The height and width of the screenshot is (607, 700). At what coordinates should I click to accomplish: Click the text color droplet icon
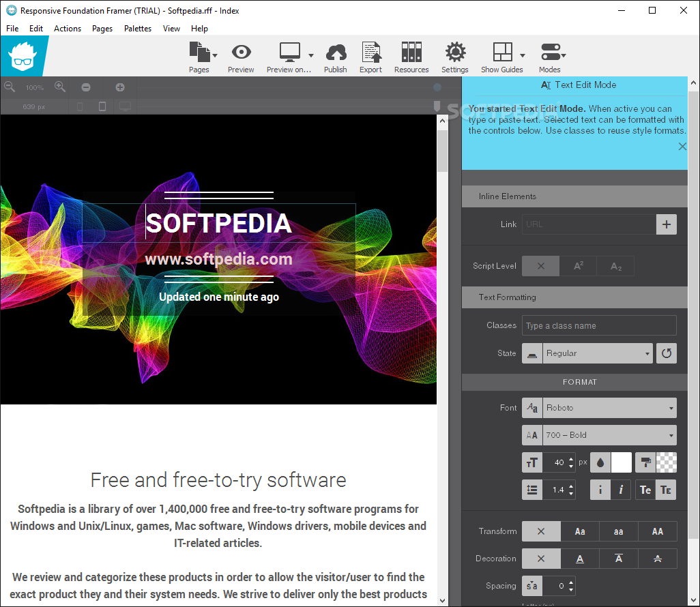(x=600, y=462)
